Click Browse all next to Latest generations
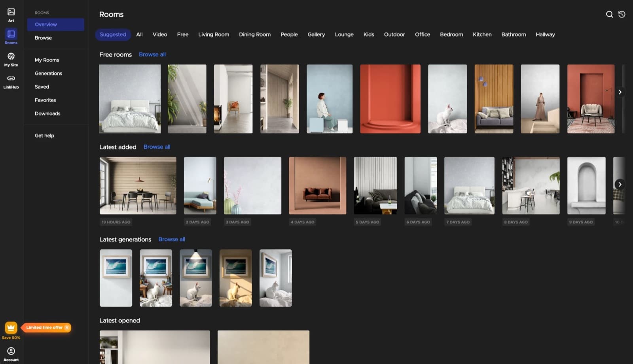The width and height of the screenshot is (633, 364). point(172,239)
